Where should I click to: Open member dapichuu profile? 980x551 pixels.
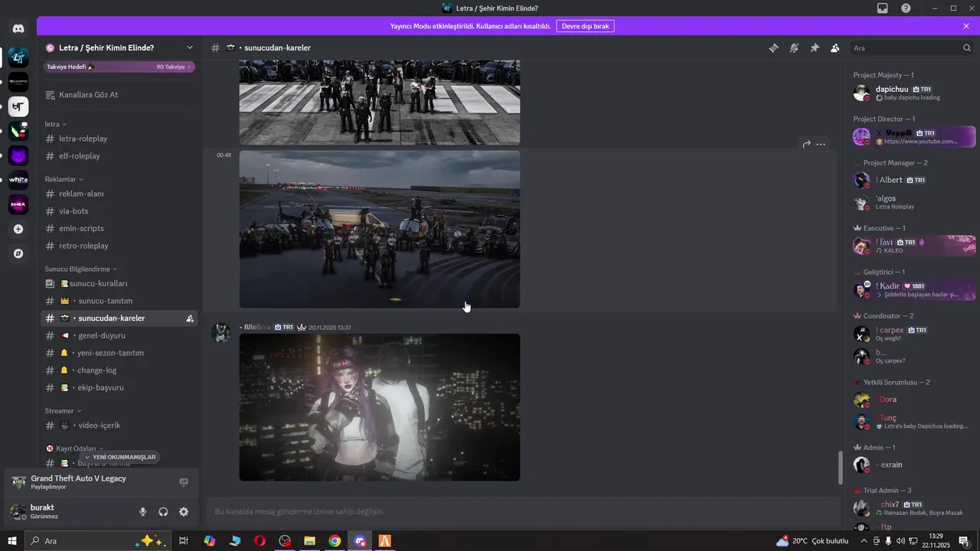click(914, 93)
